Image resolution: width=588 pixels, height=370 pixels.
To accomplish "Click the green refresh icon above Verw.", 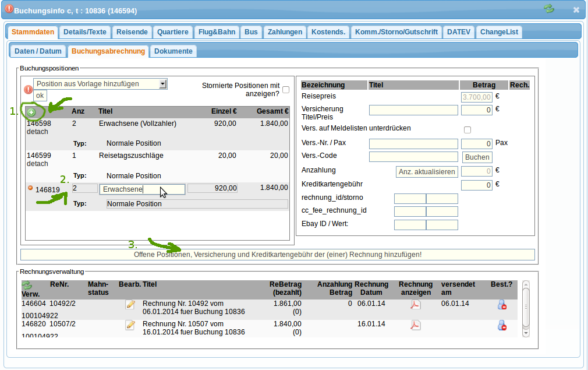I will [27, 285].
